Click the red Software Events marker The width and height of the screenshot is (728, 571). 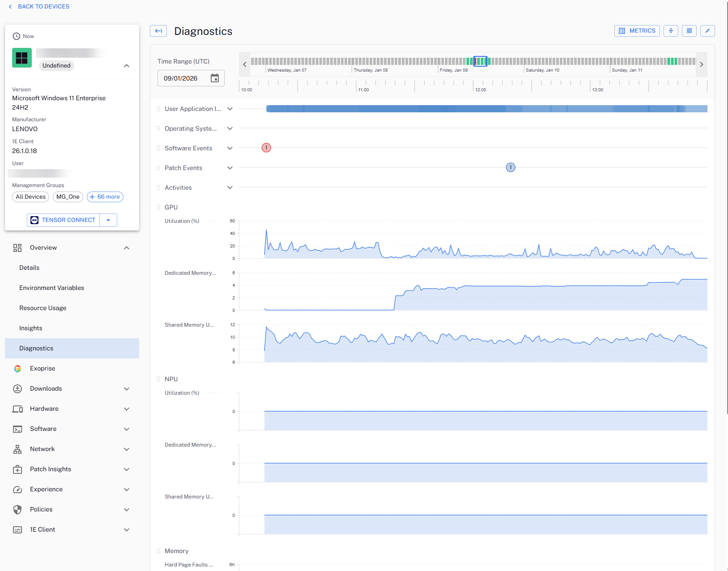pos(266,148)
